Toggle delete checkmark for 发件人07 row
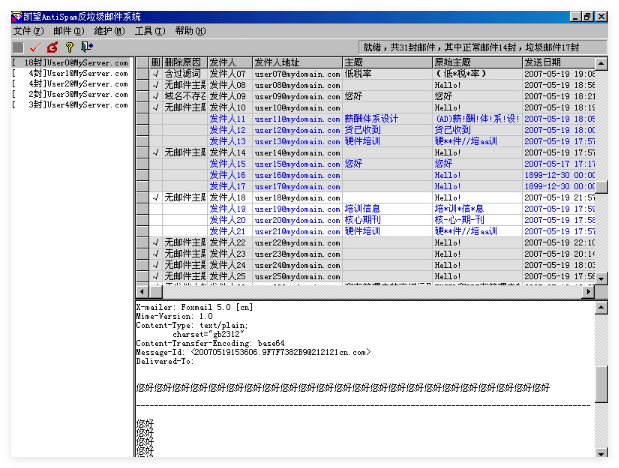 coord(156,74)
